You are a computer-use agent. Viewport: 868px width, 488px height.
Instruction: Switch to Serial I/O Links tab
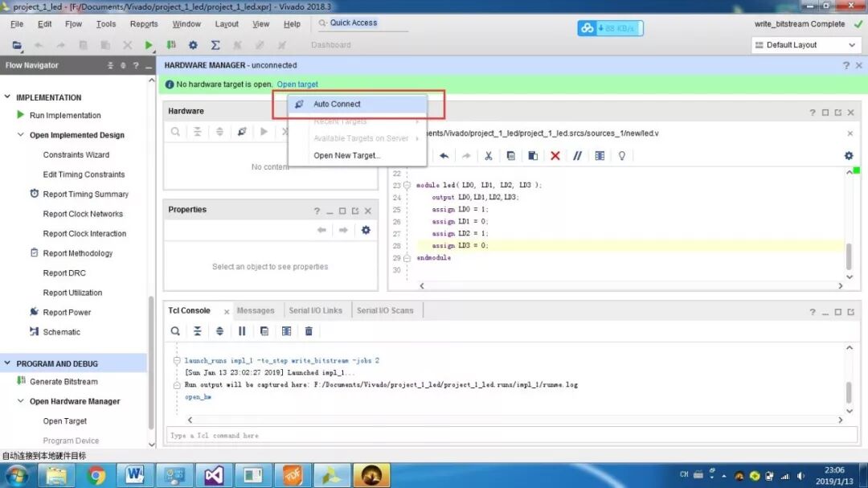(316, 311)
